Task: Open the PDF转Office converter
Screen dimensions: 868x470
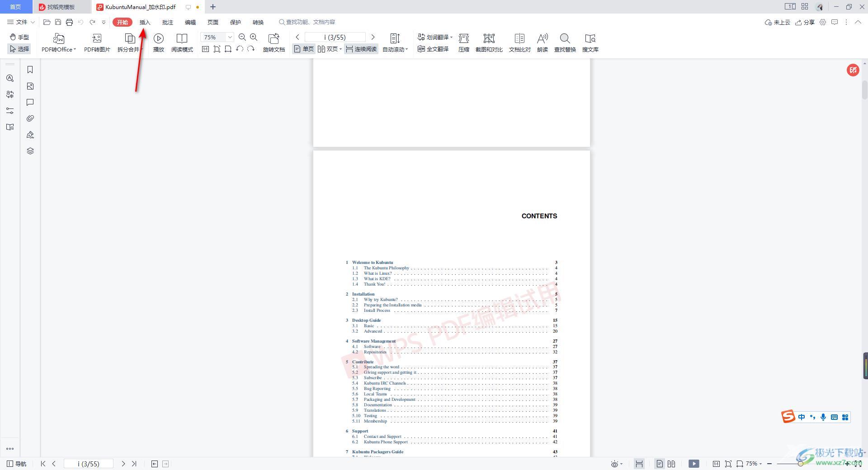Action: pos(59,43)
